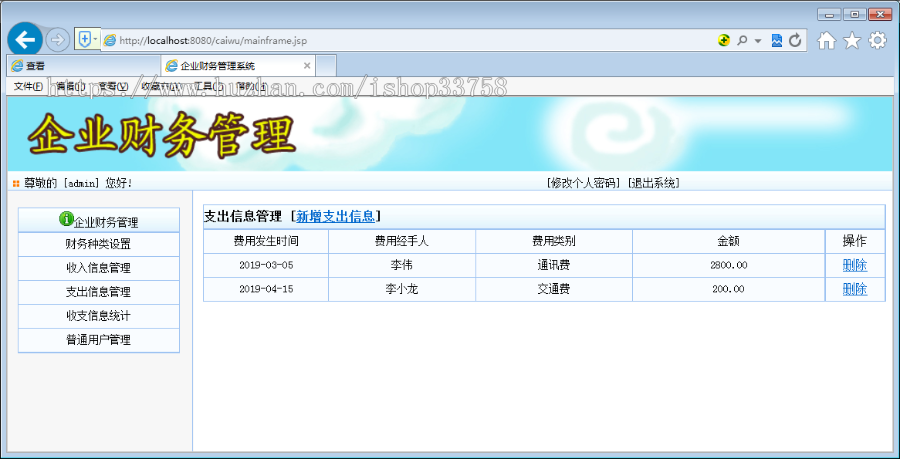Open the 编辑 menu in menu bar

tap(71, 86)
